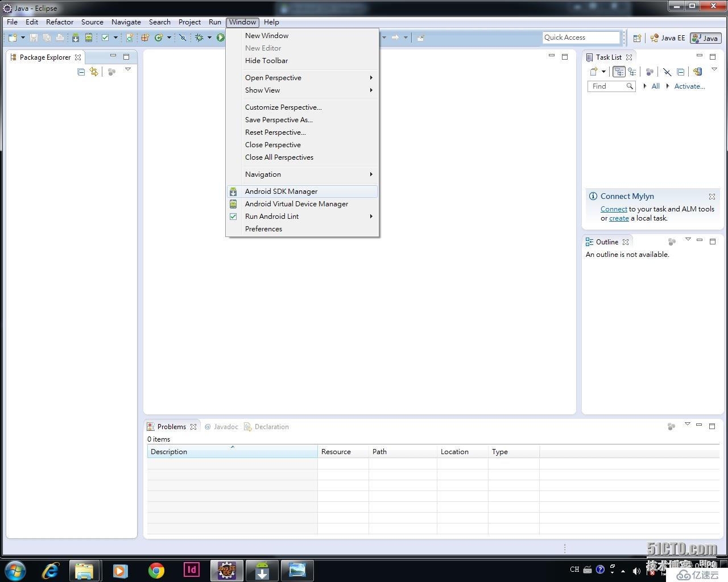Open Android SDK Manager from the toolbar icon

(x=76, y=38)
